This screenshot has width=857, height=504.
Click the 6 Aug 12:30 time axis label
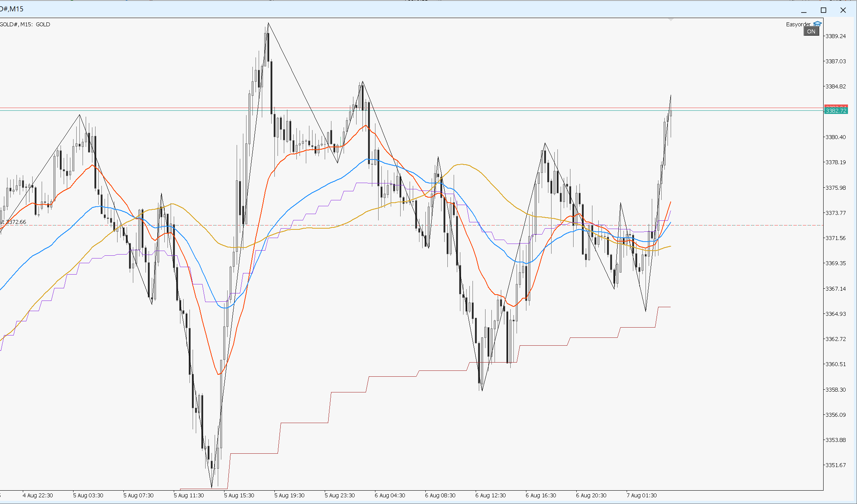[491, 495]
